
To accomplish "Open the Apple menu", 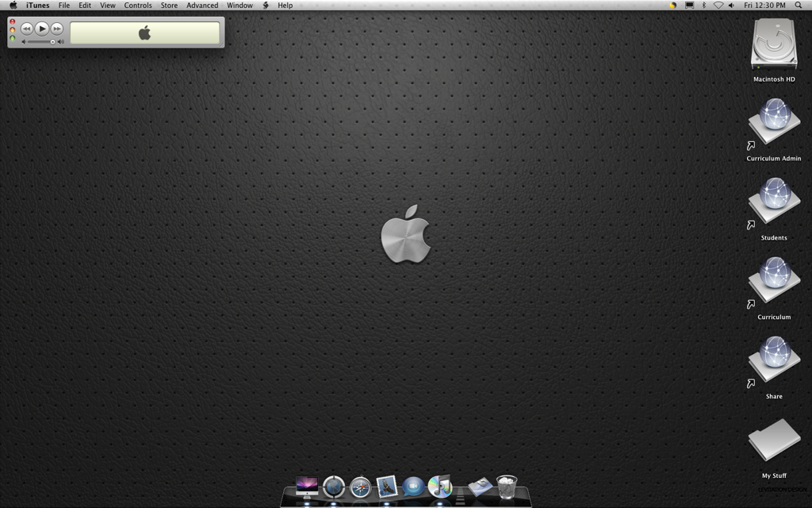I will (x=13, y=6).
